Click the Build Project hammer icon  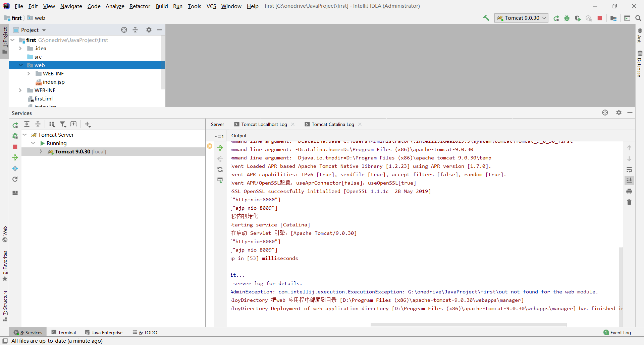tap(486, 18)
